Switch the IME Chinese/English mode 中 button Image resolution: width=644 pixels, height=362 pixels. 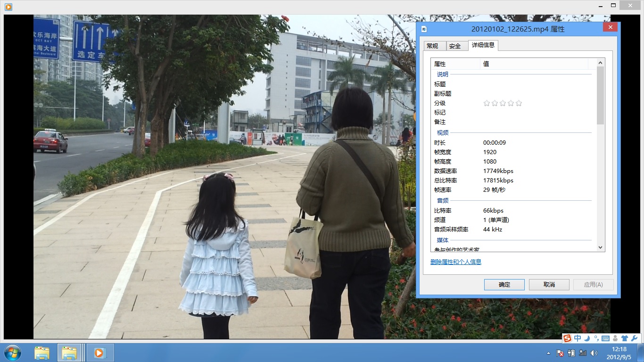click(578, 338)
